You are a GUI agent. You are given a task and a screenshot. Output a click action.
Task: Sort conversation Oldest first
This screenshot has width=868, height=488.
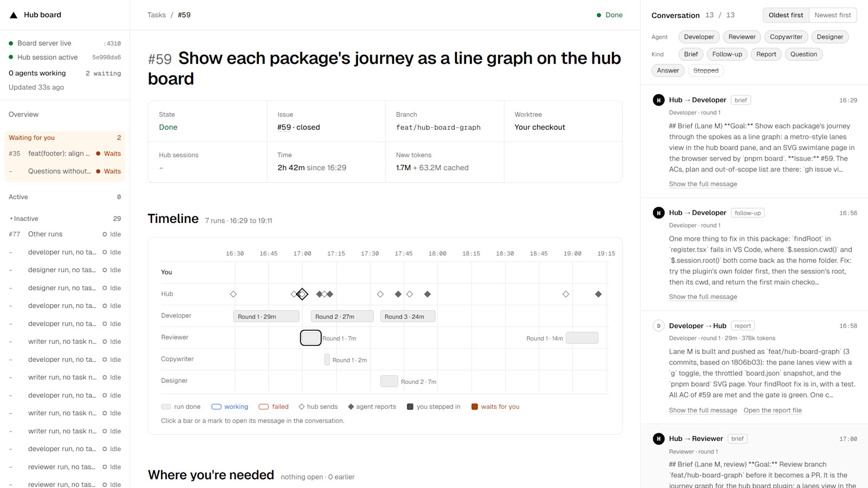tap(786, 15)
